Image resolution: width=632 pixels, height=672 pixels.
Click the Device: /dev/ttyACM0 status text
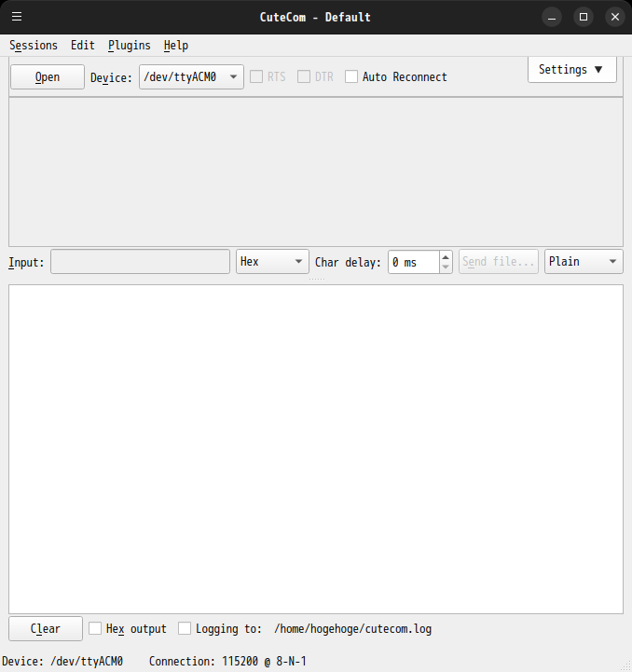click(62, 662)
